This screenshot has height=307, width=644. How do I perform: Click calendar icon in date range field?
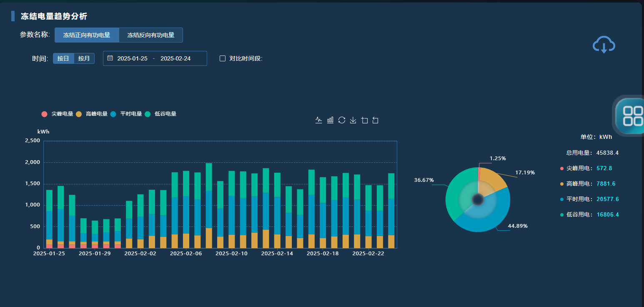click(110, 58)
